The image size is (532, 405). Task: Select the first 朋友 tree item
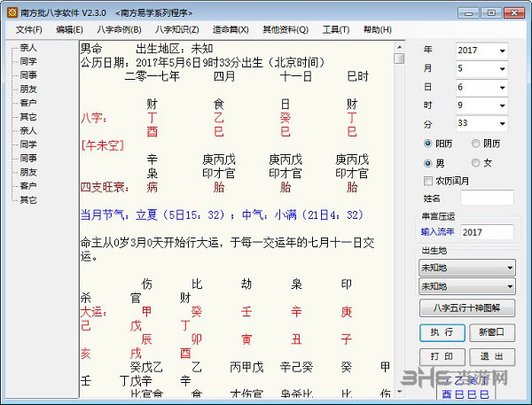coord(28,90)
